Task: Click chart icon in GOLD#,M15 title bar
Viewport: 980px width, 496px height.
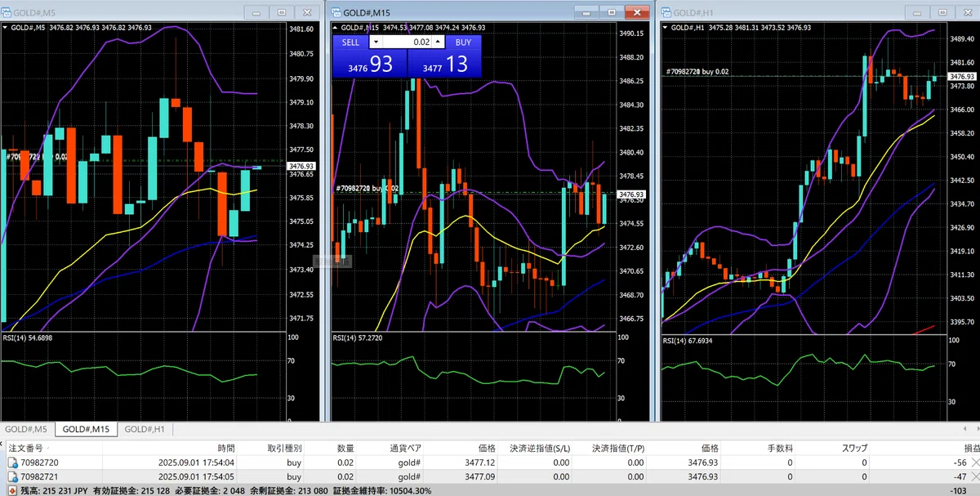Action: pos(336,11)
